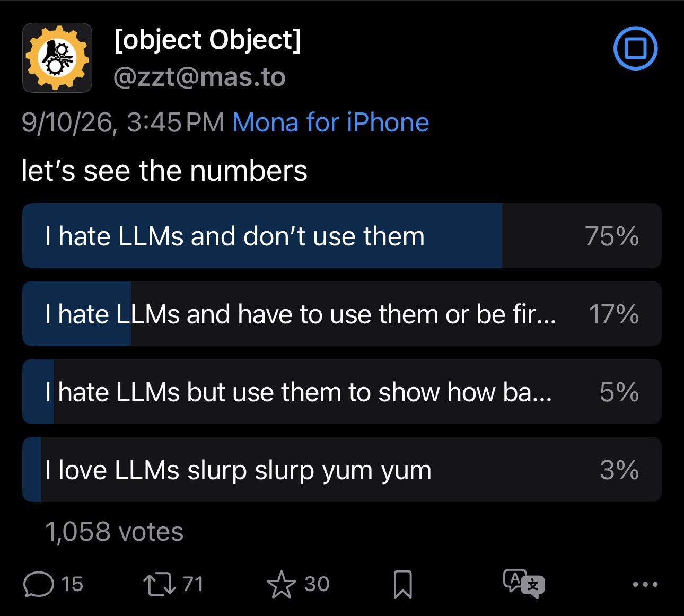The height and width of the screenshot is (616, 684).
Task: Tap the 9/10/26, 3:45 PM timestamp
Action: click(x=123, y=122)
